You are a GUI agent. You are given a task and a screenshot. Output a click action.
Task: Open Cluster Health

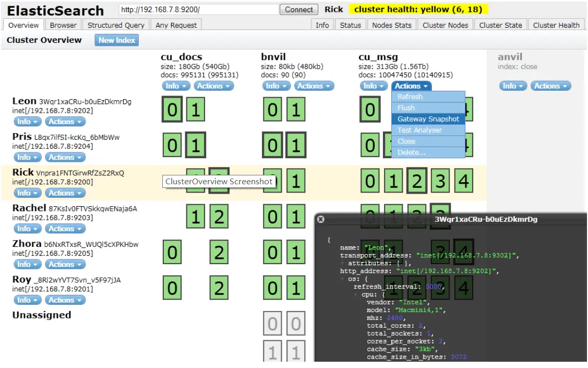556,25
